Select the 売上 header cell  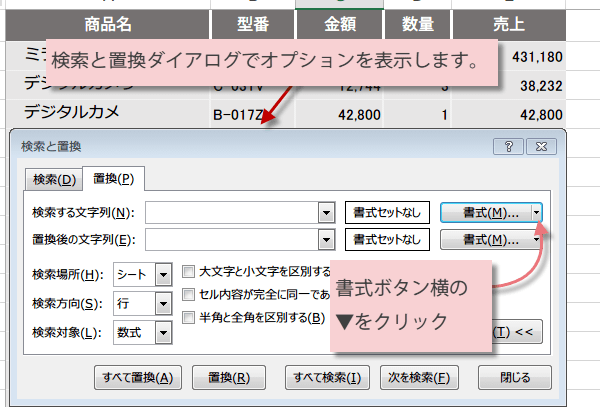[509, 24]
